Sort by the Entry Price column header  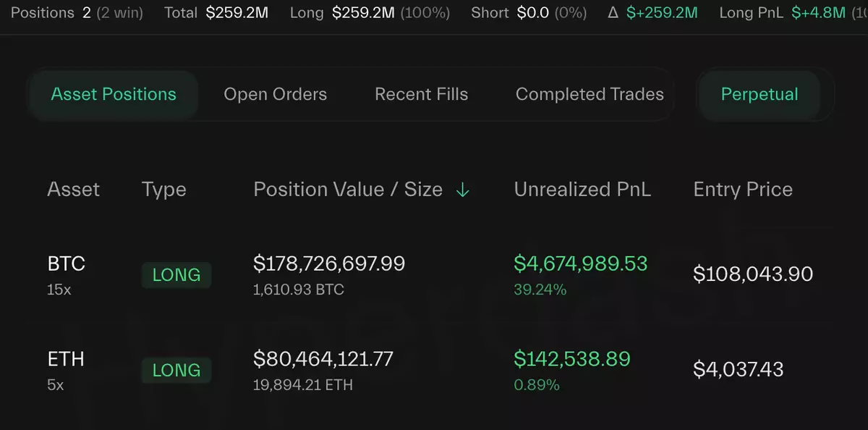743,190
